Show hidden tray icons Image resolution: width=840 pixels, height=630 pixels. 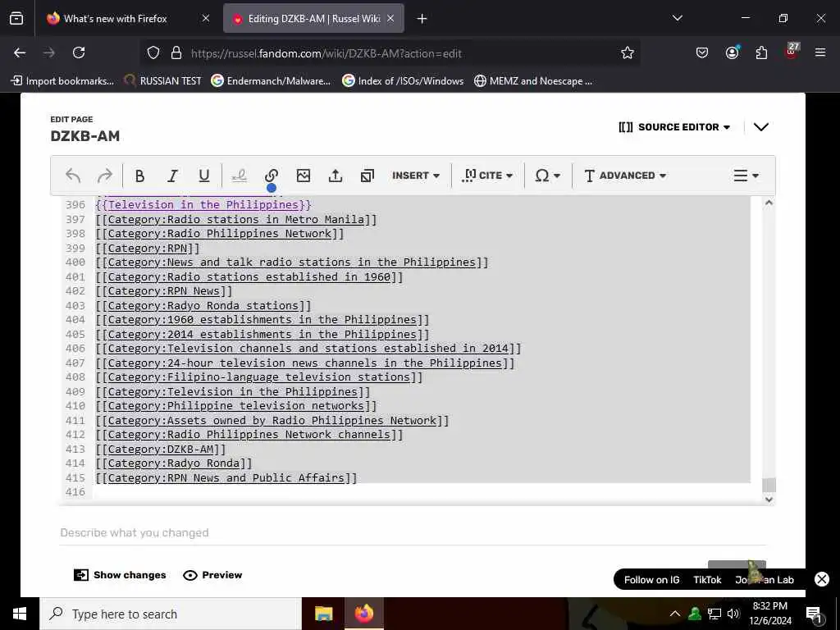click(x=675, y=614)
